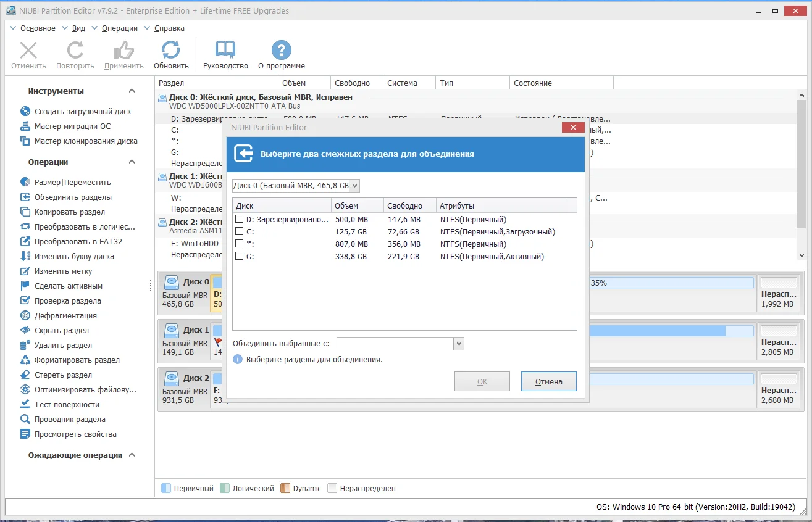The height and width of the screenshot is (522, 812).
Task: Choose Дефрагментация operation in sidebar
Action: pyautogui.click(x=65, y=316)
